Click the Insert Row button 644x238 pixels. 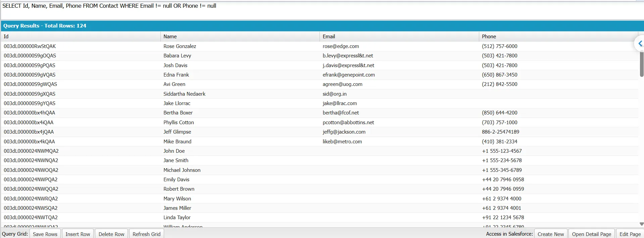(78, 234)
